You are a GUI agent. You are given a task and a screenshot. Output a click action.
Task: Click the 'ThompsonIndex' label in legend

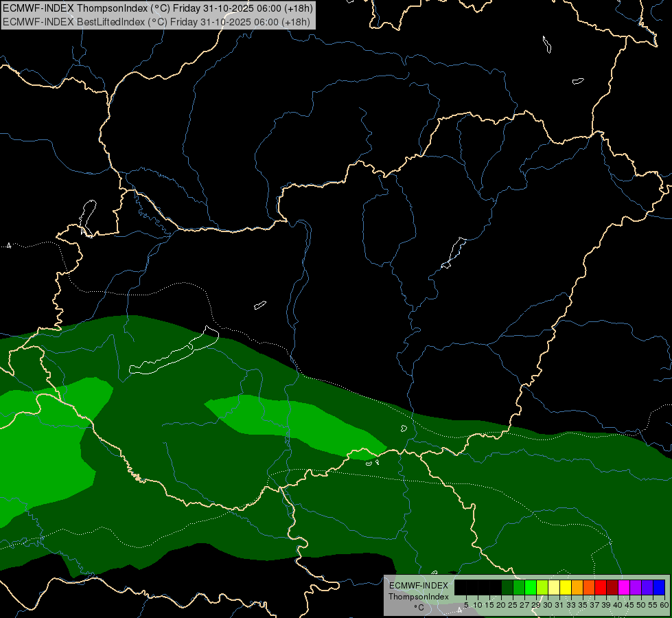pyautogui.click(x=419, y=597)
